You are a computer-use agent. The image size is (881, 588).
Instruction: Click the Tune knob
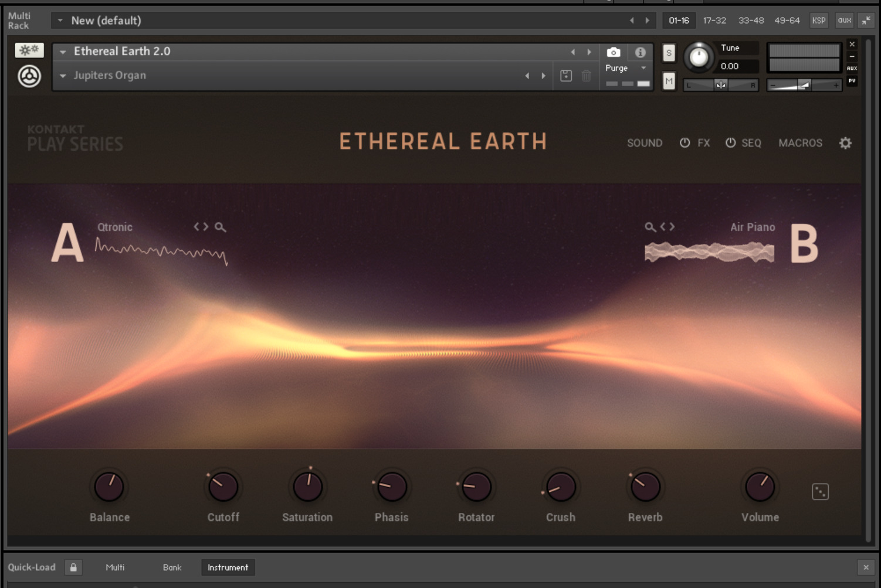coord(699,57)
